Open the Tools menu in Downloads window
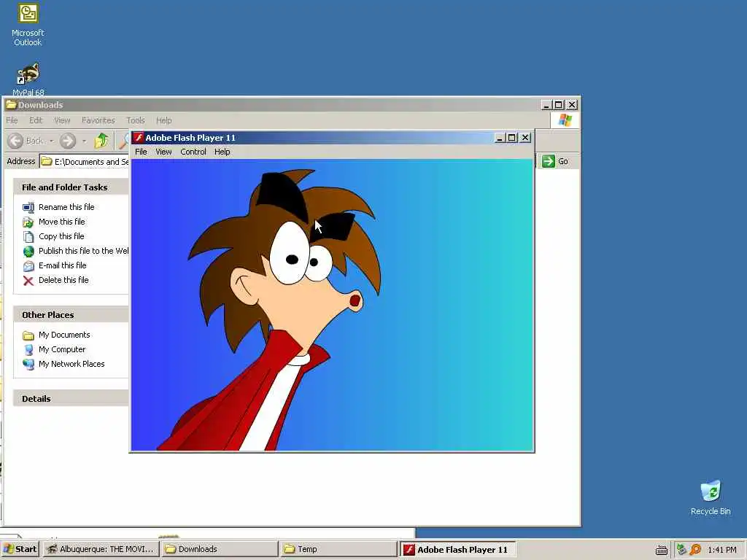This screenshot has height=560, width=747. coord(135,120)
